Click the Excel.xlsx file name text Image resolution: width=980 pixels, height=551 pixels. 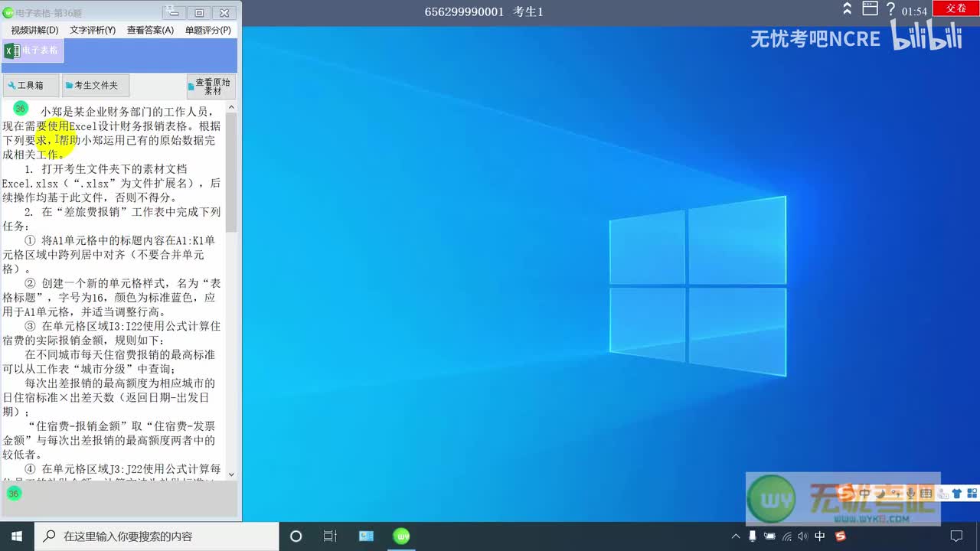[30, 184]
